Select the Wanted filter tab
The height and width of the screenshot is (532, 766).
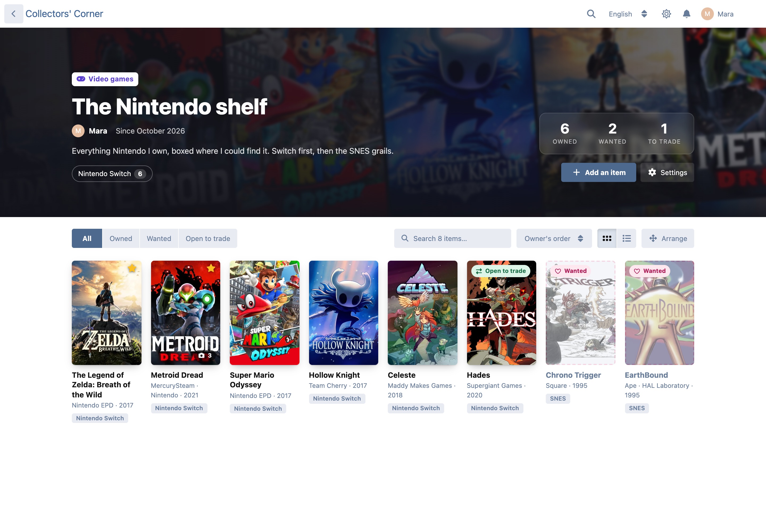pos(159,238)
